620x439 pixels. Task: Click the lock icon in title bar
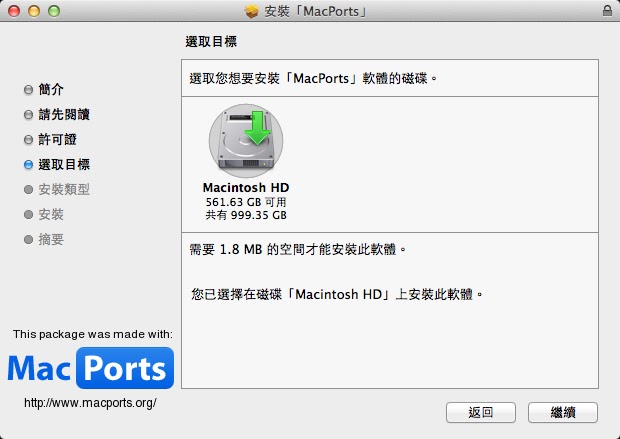607,11
